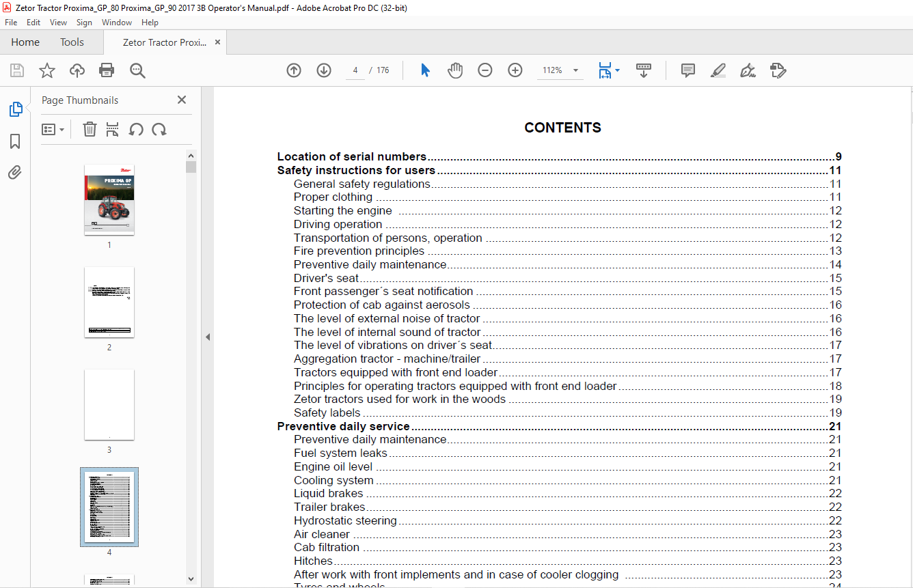Click Safety instructions for users entry
Viewport: 913px width, 588px height.
click(x=559, y=171)
